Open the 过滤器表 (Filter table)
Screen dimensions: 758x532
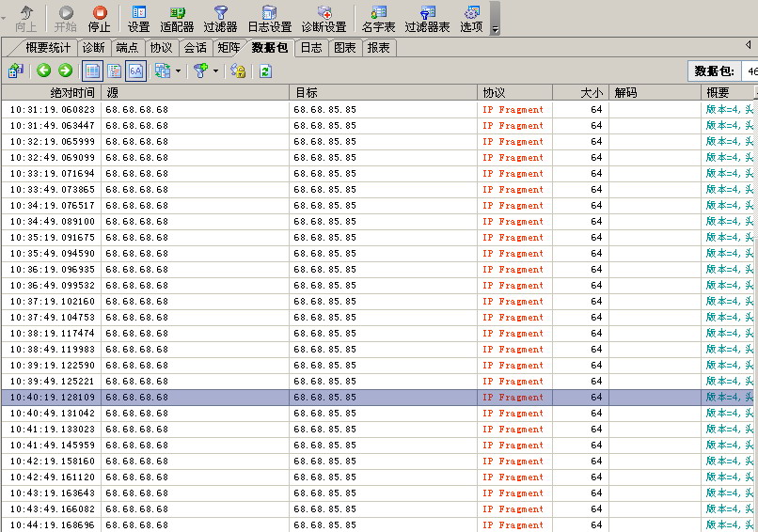(x=427, y=18)
